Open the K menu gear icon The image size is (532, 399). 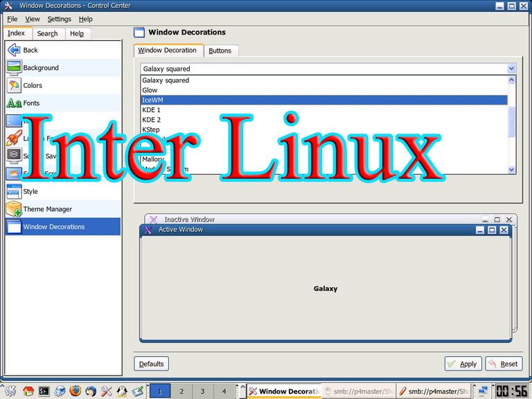tap(10, 391)
